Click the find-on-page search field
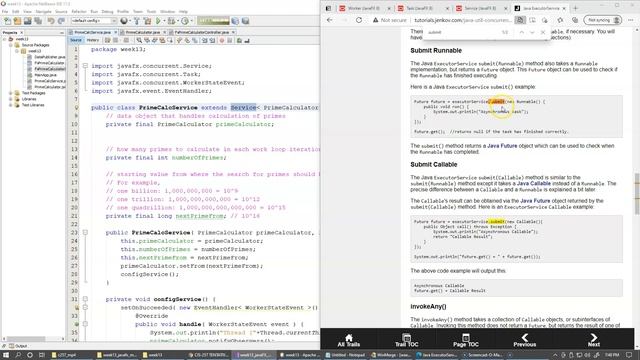The image size is (640, 360). [x=461, y=32]
